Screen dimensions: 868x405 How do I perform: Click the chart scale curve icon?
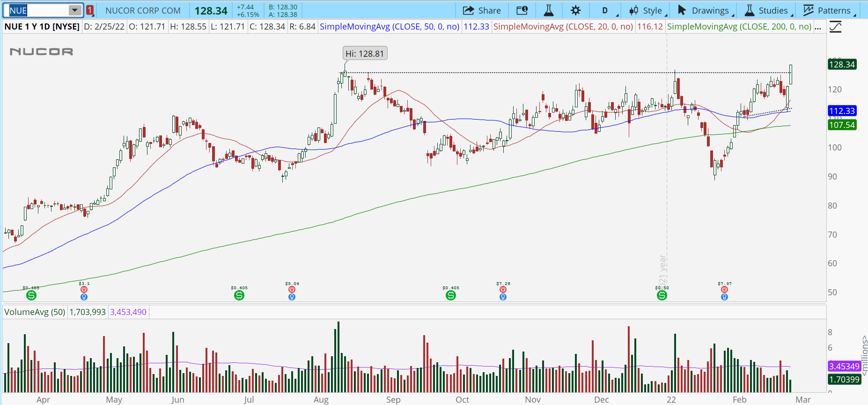coord(835,27)
